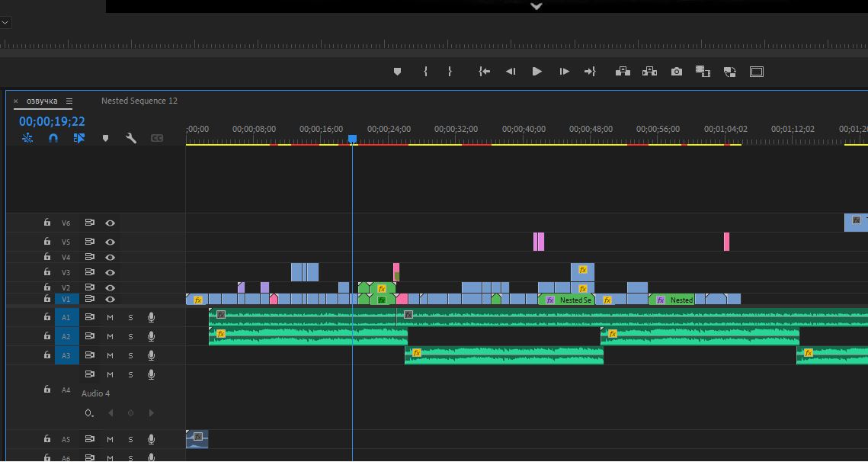Add a marker using transport bar icon
Screen dimensions: 868x462
tap(397, 72)
